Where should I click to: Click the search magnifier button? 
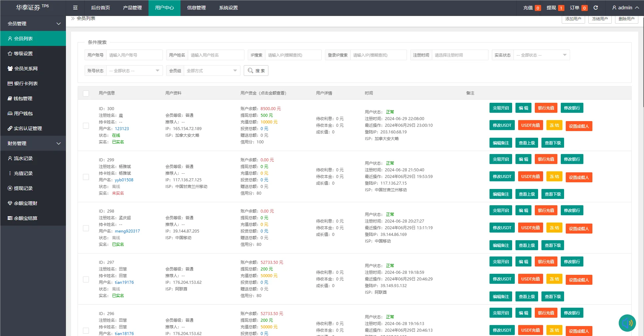tap(256, 71)
